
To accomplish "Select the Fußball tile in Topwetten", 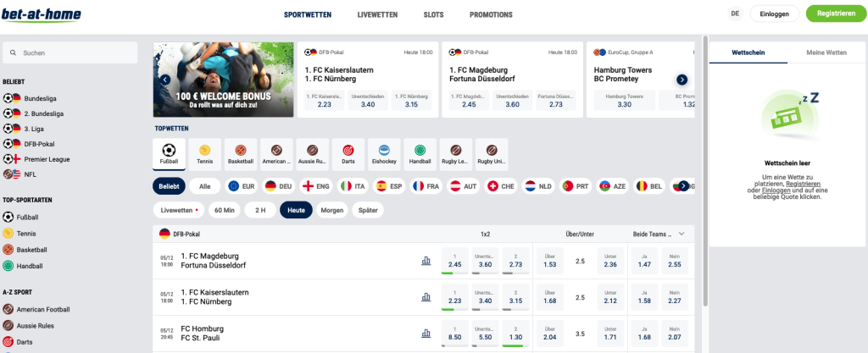I will [x=169, y=155].
